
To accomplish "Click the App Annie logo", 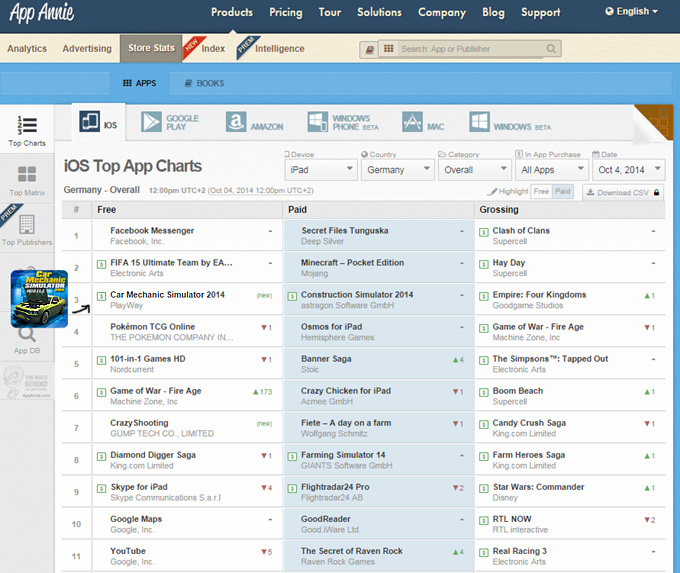I will [42, 13].
